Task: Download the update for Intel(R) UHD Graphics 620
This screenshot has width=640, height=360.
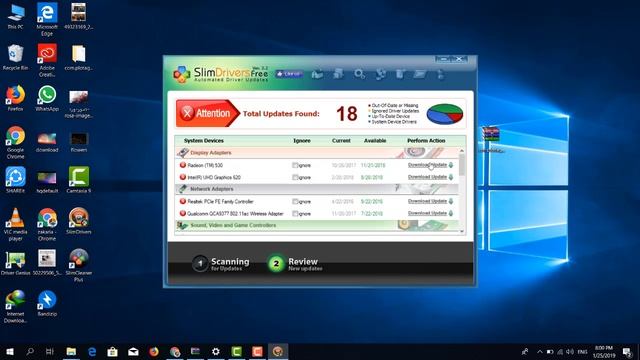Action: [427, 177]
